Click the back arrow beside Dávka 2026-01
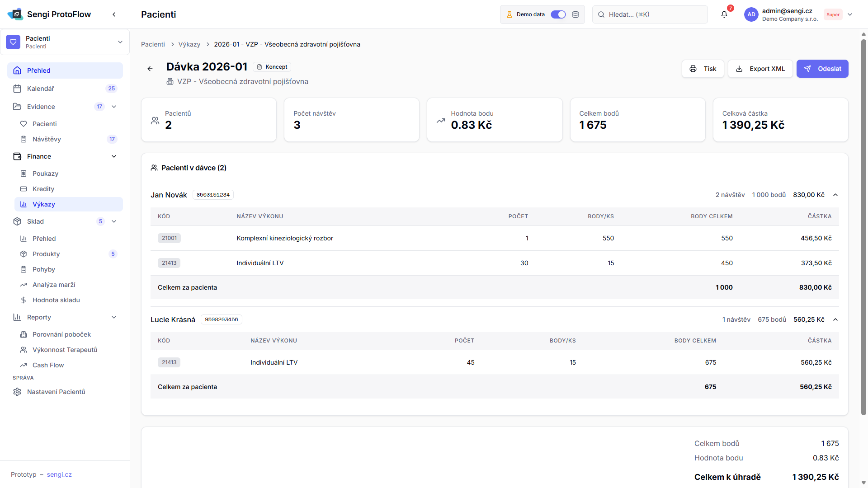The image size is (868, 488). coord(150,69)
